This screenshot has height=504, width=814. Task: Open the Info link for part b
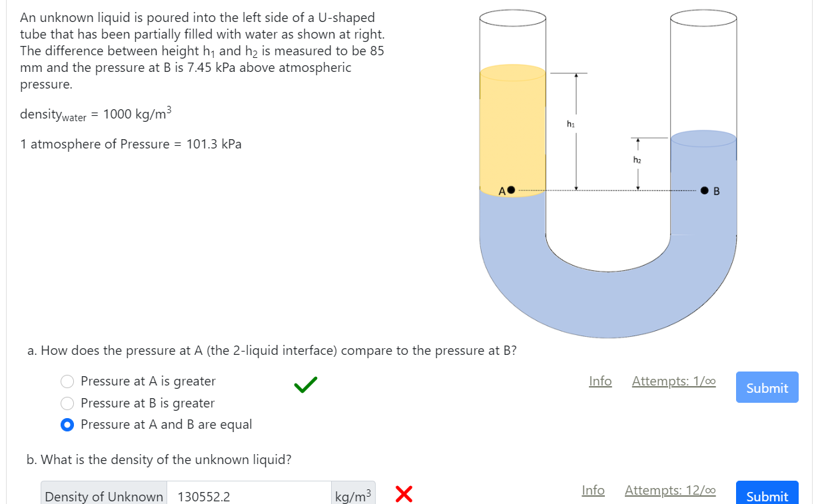593,490
